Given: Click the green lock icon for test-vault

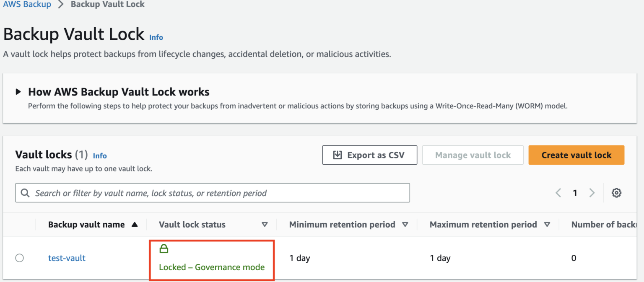Looking at the screenshot, I should [x=164, y=248].
